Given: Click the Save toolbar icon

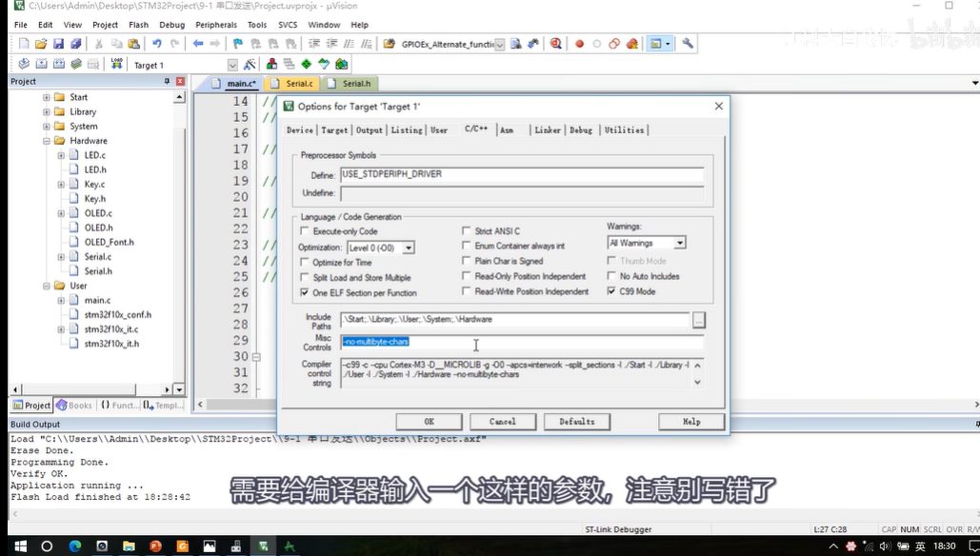Looking at the screenshot, I should pos(58,44).
